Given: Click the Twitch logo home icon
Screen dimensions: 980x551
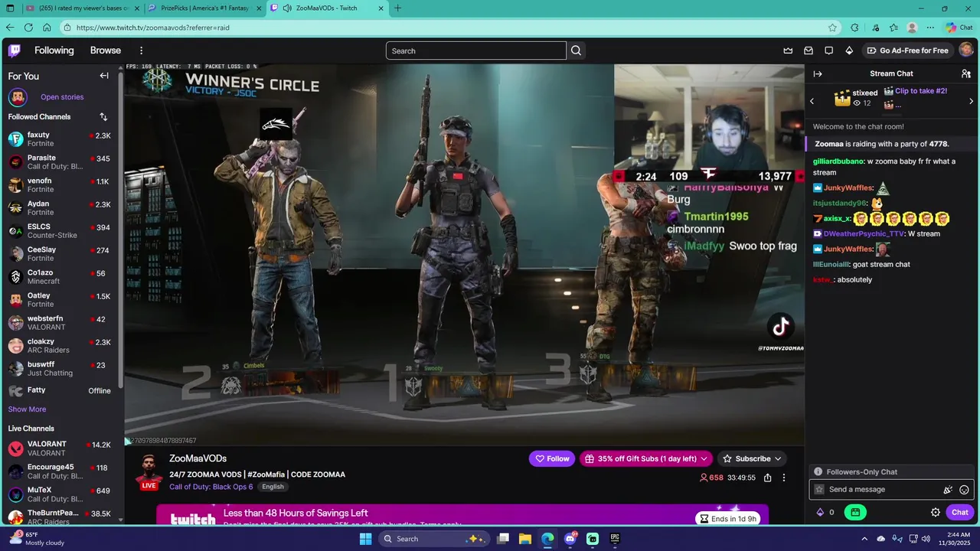Looking at the screenshot, I should (15, 51).
